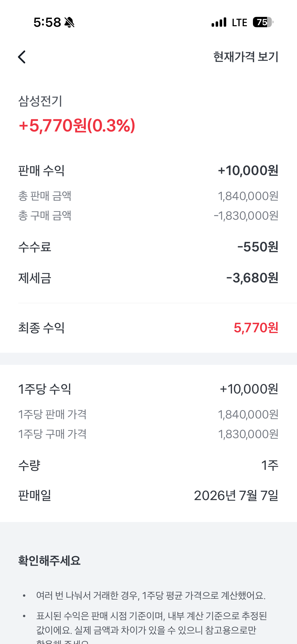
Task: Tap the 최종 수익 5,770원 amount
Action: [256, 328]
